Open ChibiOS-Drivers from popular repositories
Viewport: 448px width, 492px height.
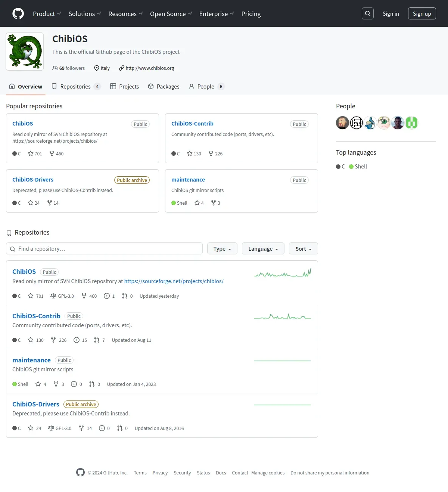click(33, 179)
